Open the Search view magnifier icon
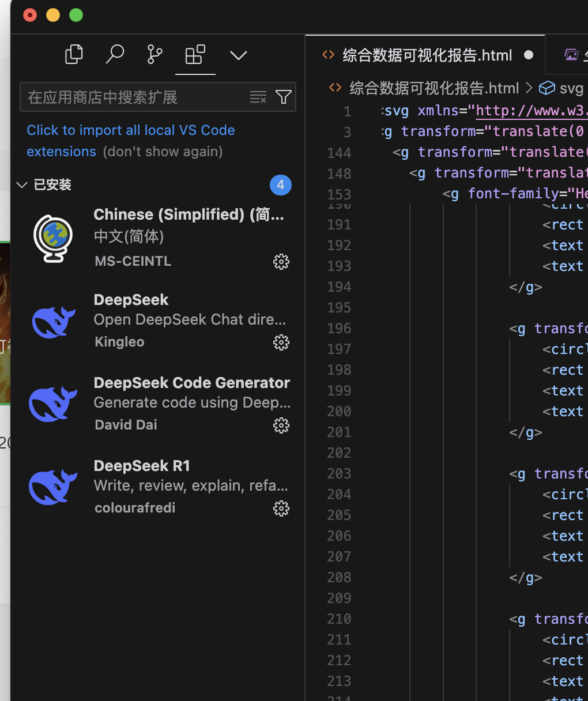This screenshot has width=588, height=701. pos(115,55)
